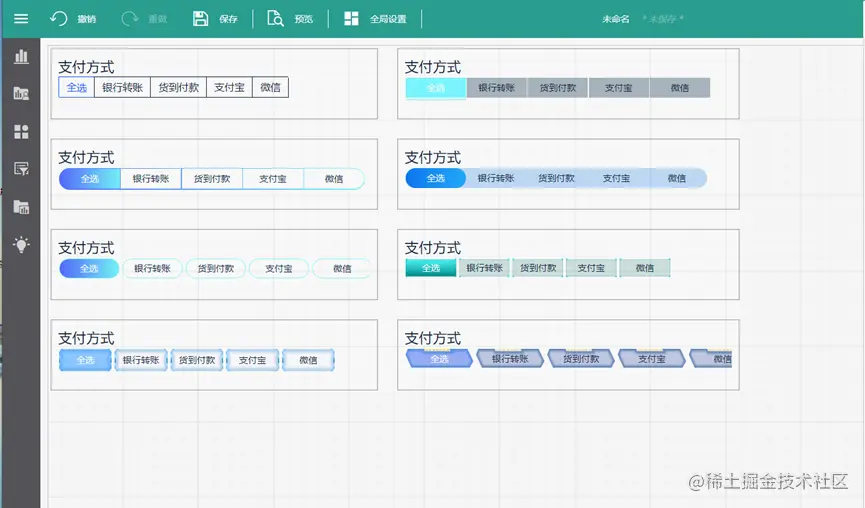Click purple hexagon-shaped 全选 button
Image resolution: width=865 pixels, height=508 pixels.
pyautogui.click(x=439, y=359)
